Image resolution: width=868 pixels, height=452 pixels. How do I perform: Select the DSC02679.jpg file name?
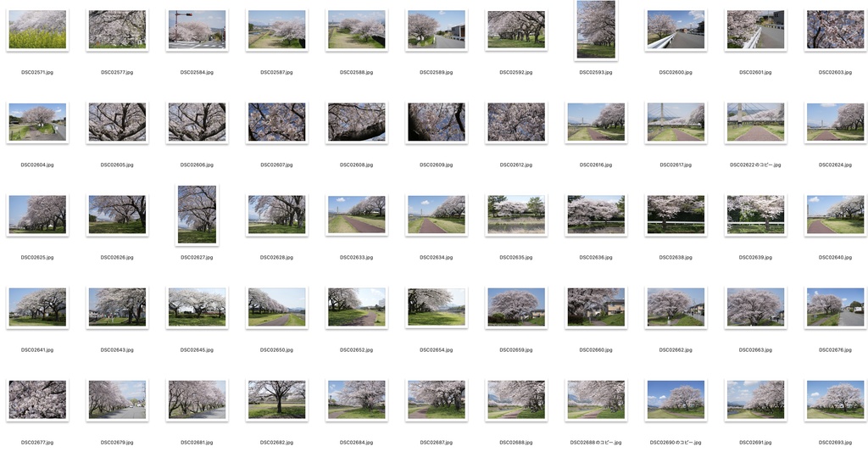point(117,443)
